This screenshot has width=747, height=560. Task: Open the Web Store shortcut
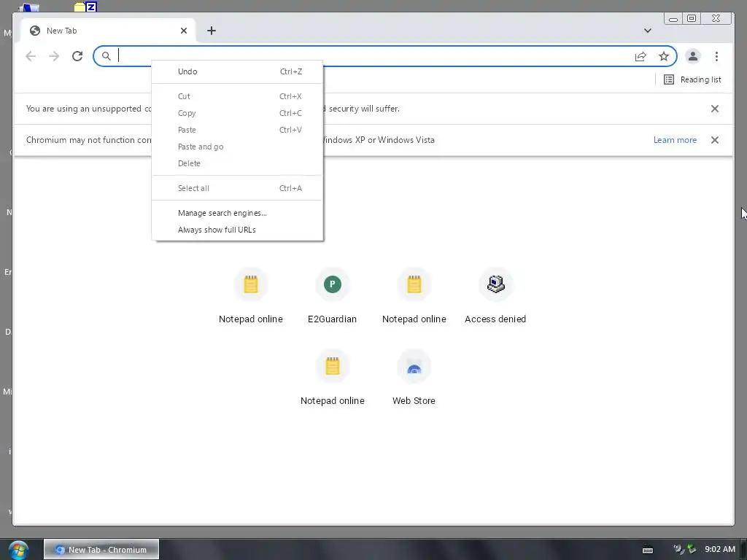point(414,378)
